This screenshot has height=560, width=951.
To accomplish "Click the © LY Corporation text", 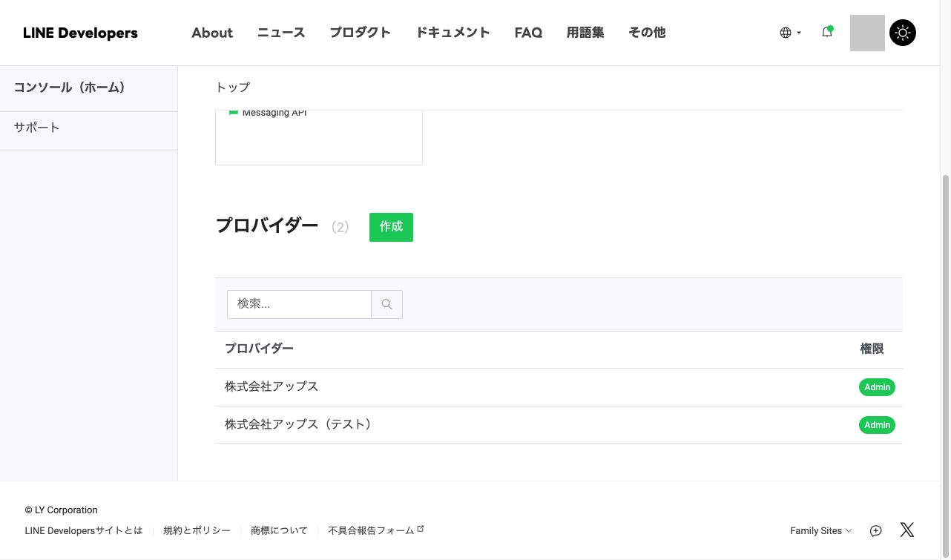I will (x=61, y=510).
